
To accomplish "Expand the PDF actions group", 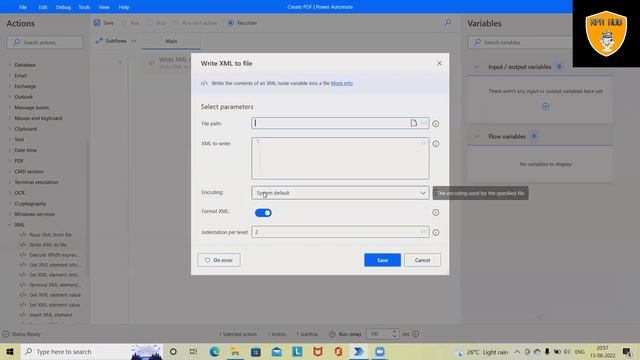I will 10,161.
